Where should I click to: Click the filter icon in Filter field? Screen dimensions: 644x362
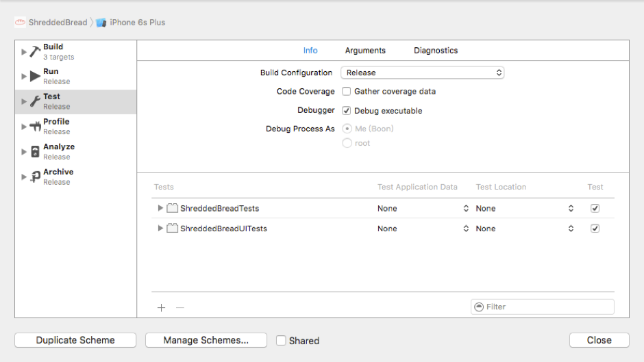[479, 307]
